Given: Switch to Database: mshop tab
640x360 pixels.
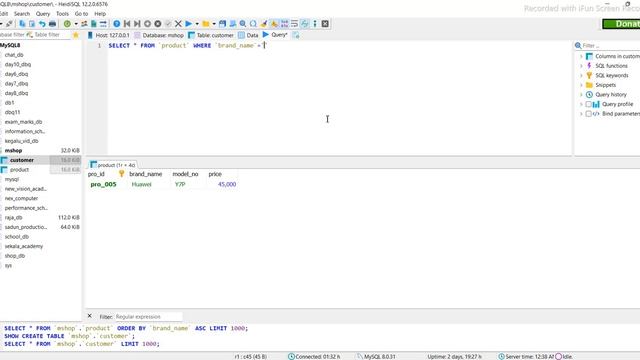Looking at the screenshot, I should pos(159,36).
